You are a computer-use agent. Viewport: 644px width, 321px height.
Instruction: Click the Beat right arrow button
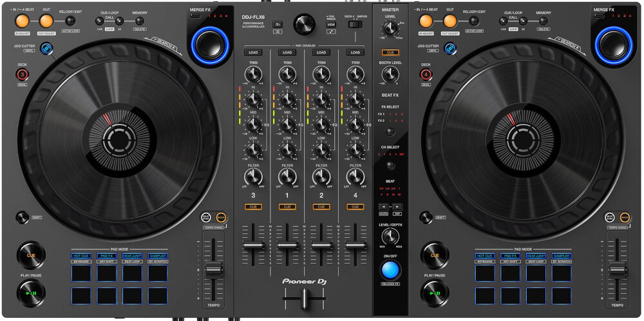(x=397, y=207)
